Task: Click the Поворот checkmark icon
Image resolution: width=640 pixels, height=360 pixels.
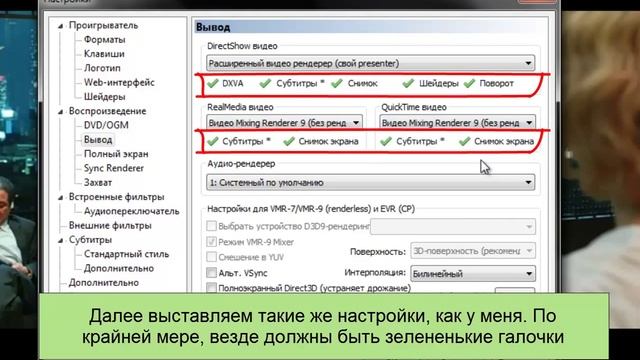Action: [x=469, y=83]
